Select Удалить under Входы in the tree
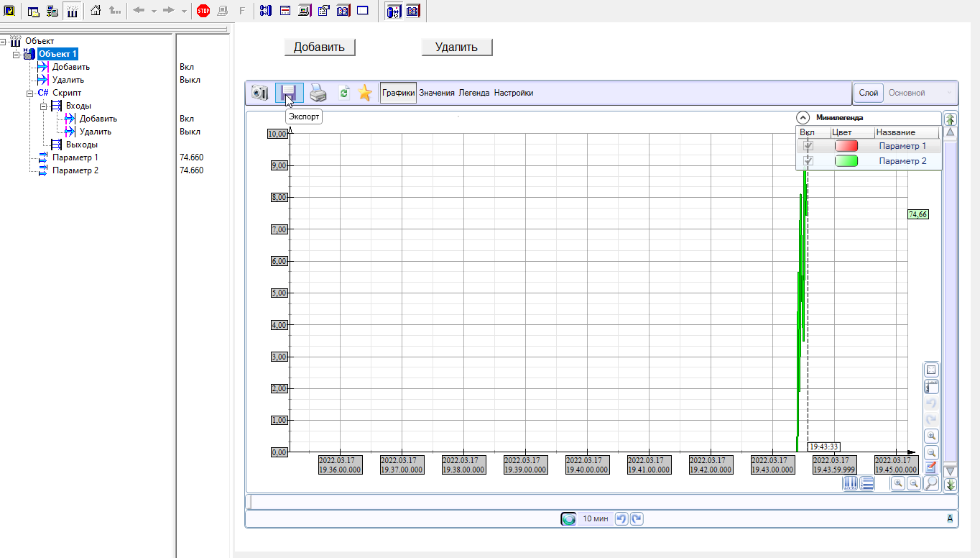The width and height of the screenshot is (980, 558). (96, 132)
